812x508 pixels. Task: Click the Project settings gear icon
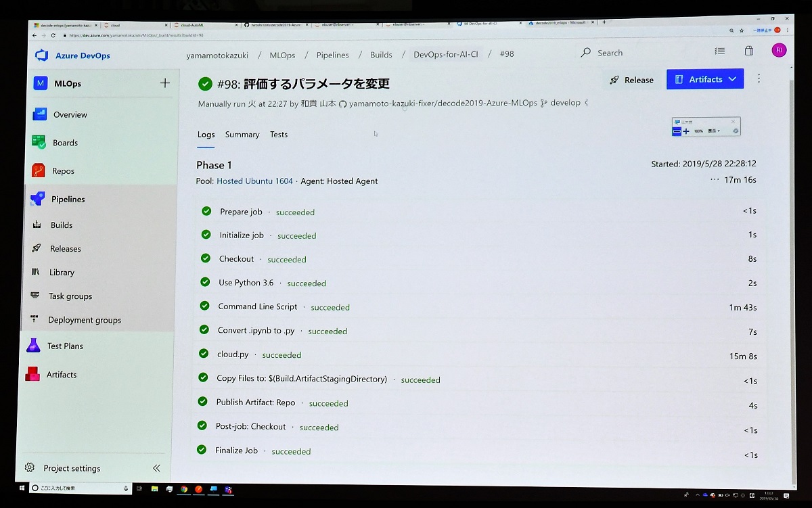29,467
